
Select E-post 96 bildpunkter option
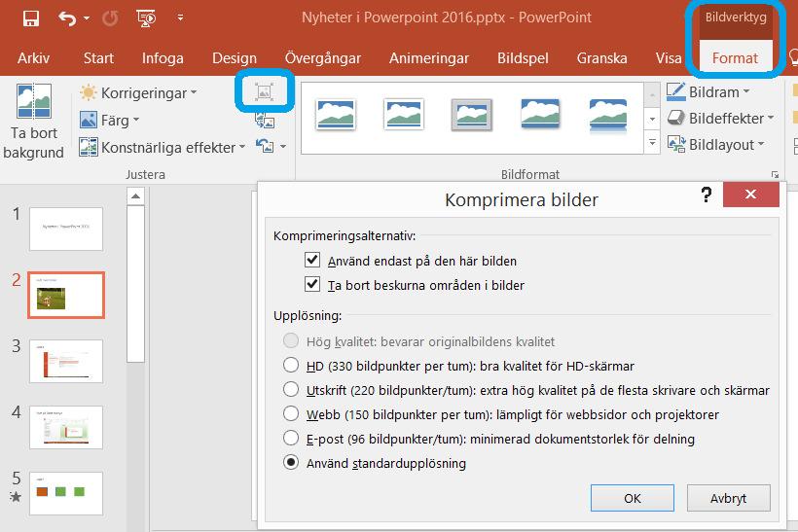point(291,439)
